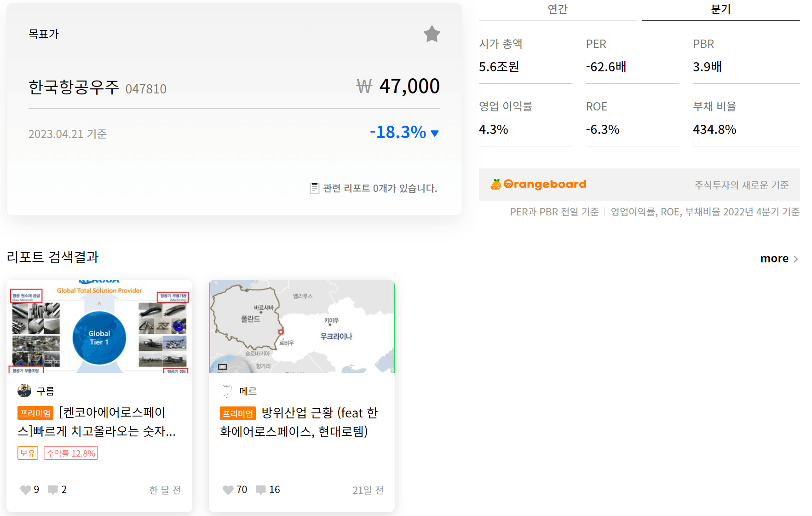This screenshot has width=812, height=516.
Task: Click the PER value -62.6배
Action: pos(606,67)
